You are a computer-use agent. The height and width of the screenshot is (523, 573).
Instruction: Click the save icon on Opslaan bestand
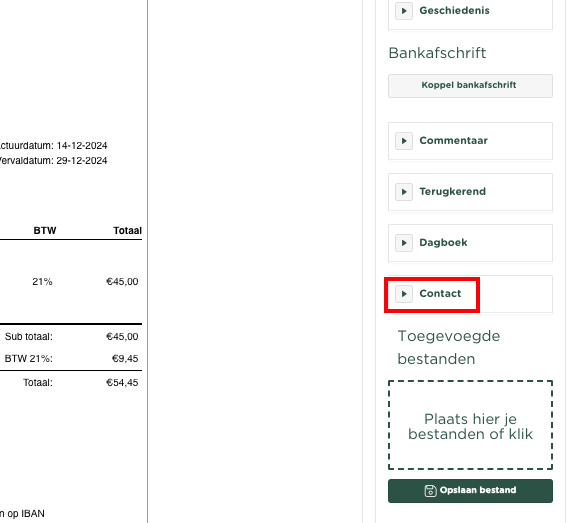430,490
